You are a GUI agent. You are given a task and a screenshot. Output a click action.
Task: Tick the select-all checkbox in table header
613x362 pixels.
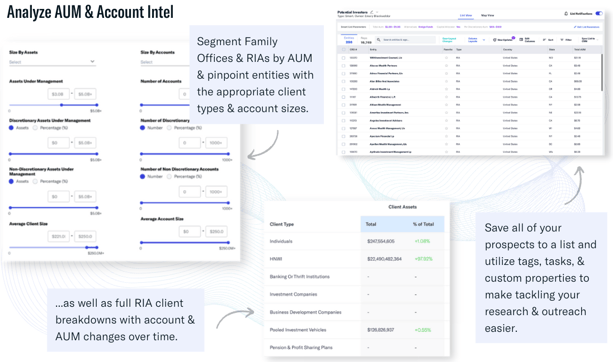coord(344,50)
